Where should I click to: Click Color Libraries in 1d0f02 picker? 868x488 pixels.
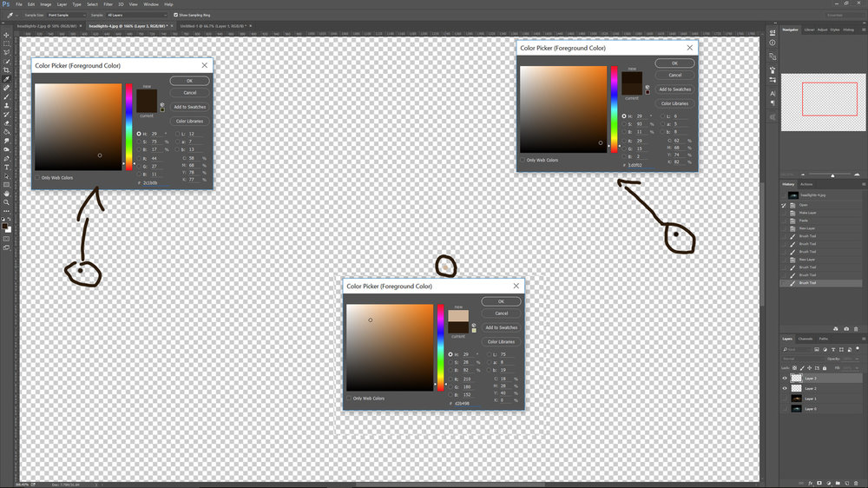pyautogui.click(x=674, y=103)
